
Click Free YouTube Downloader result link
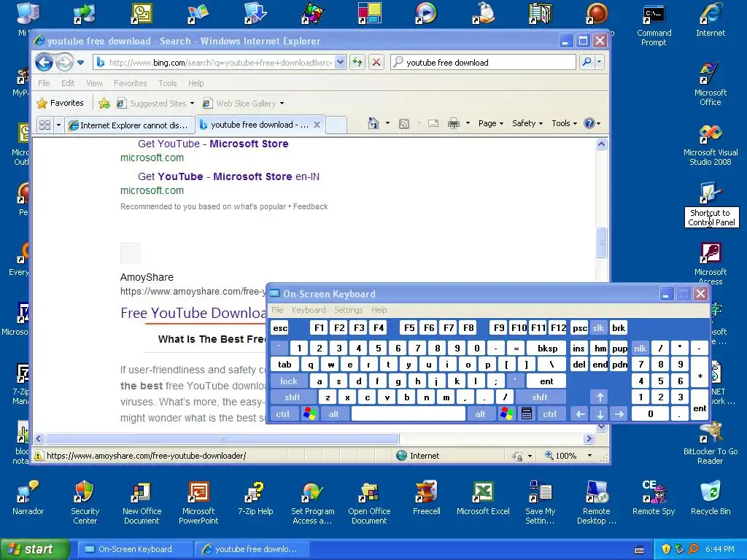tap(193, 313)
